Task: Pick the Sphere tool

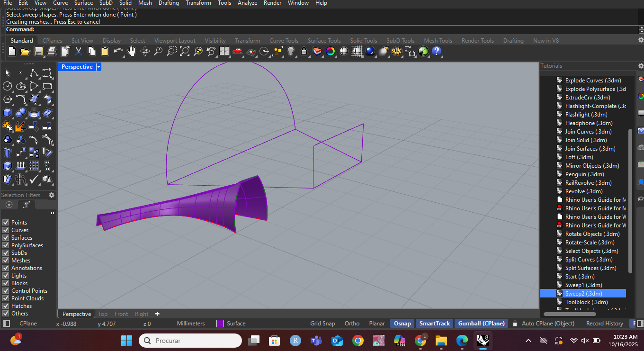Action: pos(20,112)
